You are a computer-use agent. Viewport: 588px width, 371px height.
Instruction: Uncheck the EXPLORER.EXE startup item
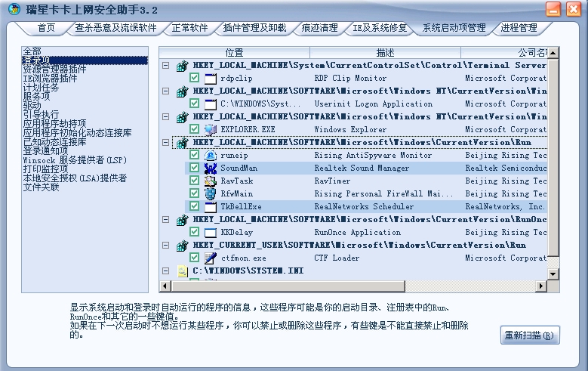[194, 128]
